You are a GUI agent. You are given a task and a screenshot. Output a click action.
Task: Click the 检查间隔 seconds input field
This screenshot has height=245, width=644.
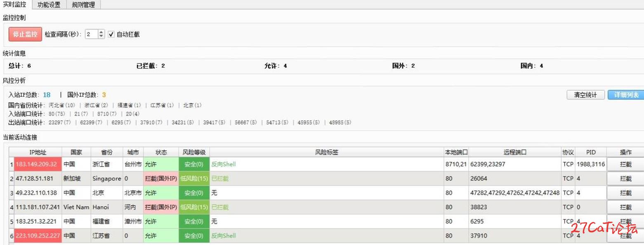tap(91, 34)
